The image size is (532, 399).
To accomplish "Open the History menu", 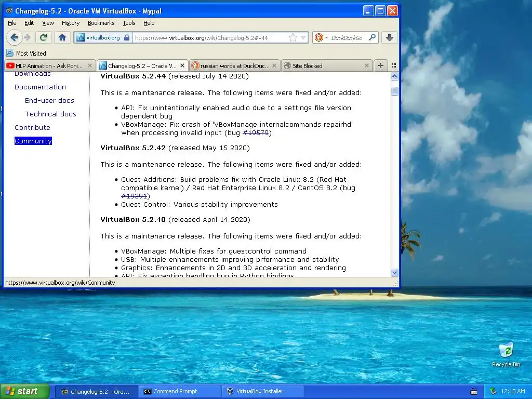I will pos(71,23).
